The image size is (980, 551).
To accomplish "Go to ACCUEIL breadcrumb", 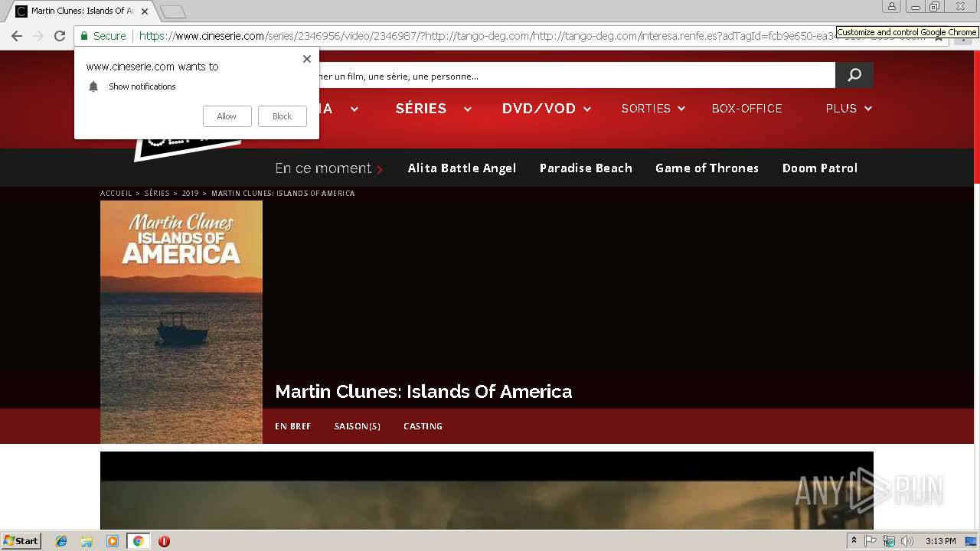I will point(116,194).
